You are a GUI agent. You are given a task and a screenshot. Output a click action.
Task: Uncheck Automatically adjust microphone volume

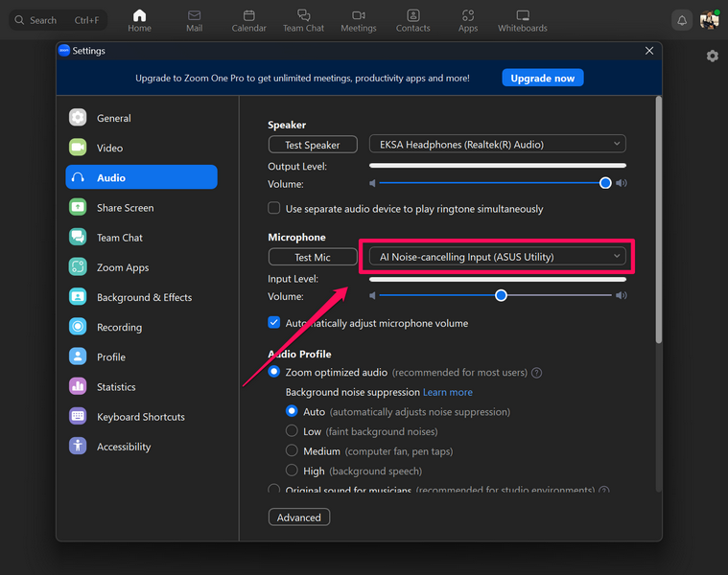coord(274,323)
